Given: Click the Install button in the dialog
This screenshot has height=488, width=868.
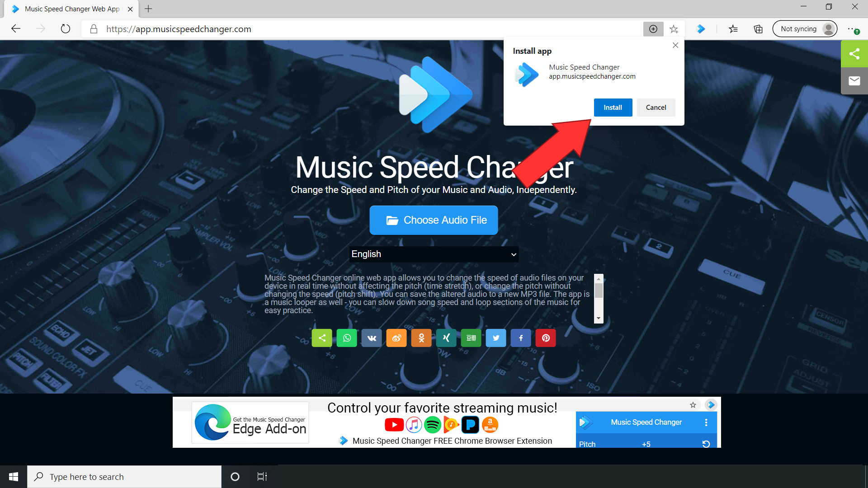Looking at the screenshot, I should click(613, 107).
